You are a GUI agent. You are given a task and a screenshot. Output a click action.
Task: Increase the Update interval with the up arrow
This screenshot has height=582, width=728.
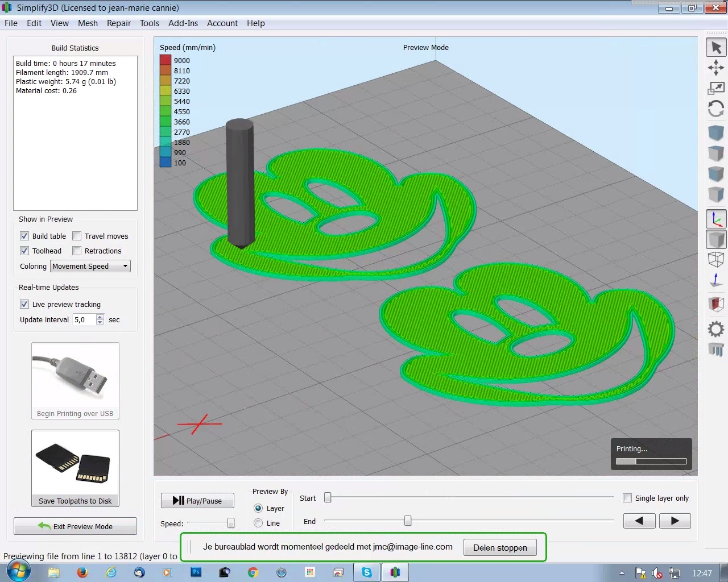click(x=100, y=317)
